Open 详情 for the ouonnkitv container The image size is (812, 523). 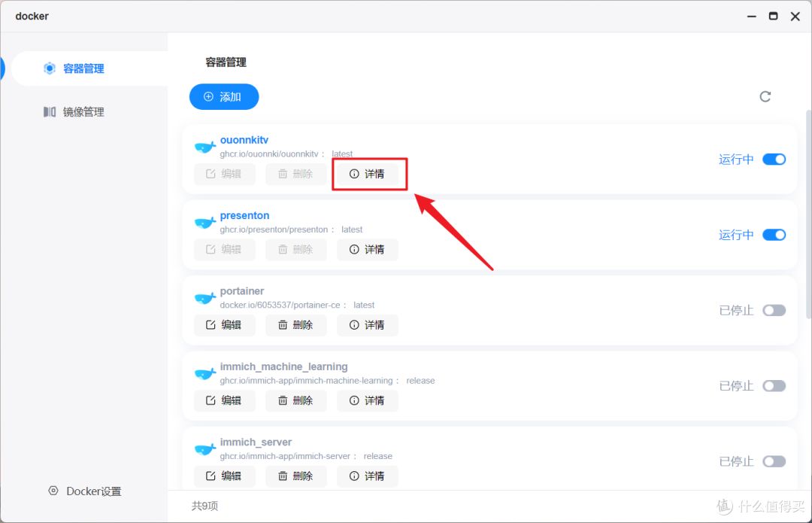(367, 174)
